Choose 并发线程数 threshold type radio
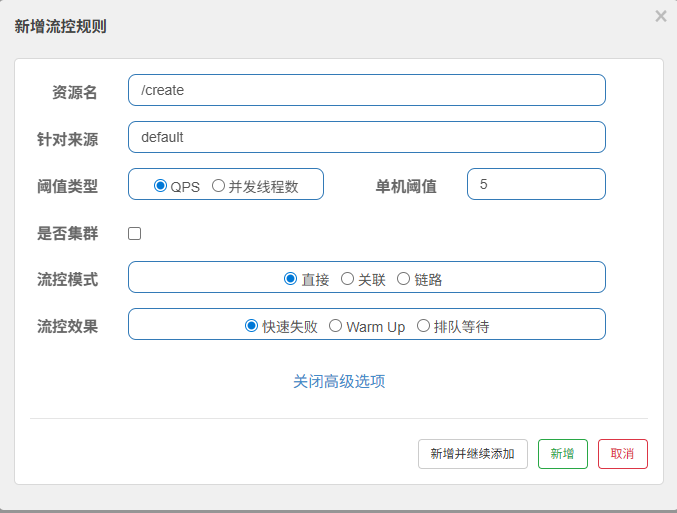This screenshot has height=513, width=677. pos(218,186)
